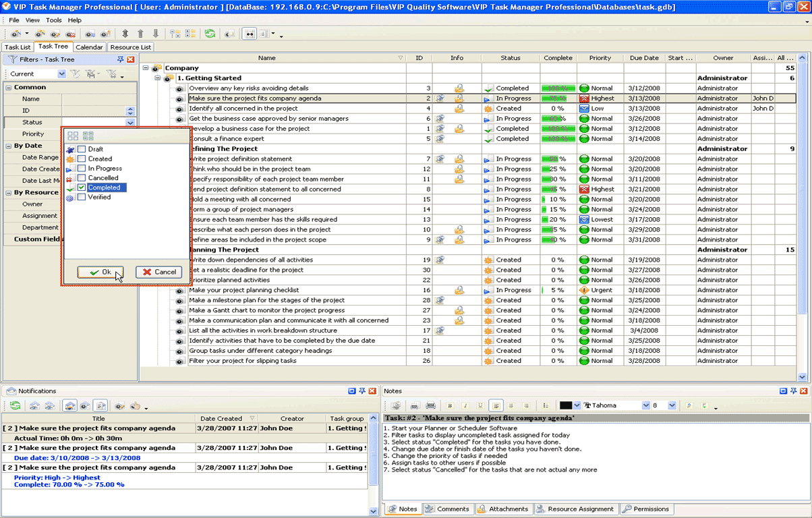Click the eye icon beside 'Overview any key risks'
This screenshot has height=518, width=812.
pos(179,88)
